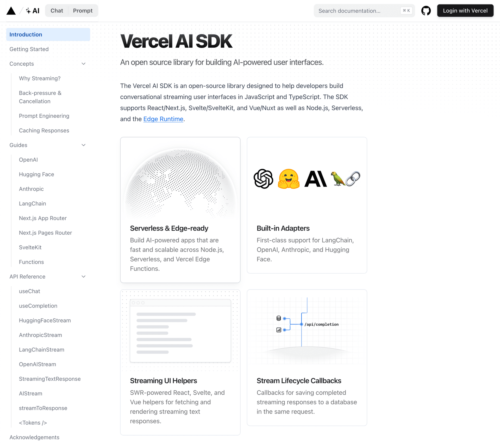Collapse the API Reference chevron
Viewport: 500px width, 448px height.
84,277
